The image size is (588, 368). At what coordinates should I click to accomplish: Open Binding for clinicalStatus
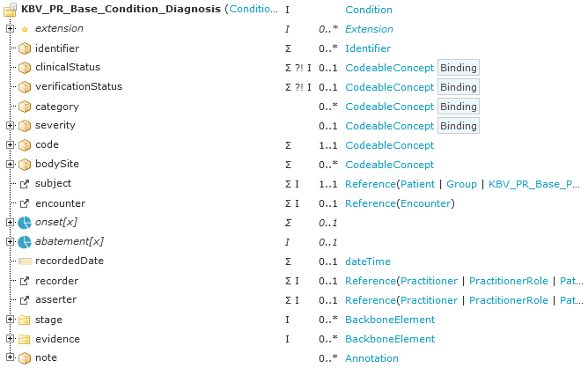point(459,68)
